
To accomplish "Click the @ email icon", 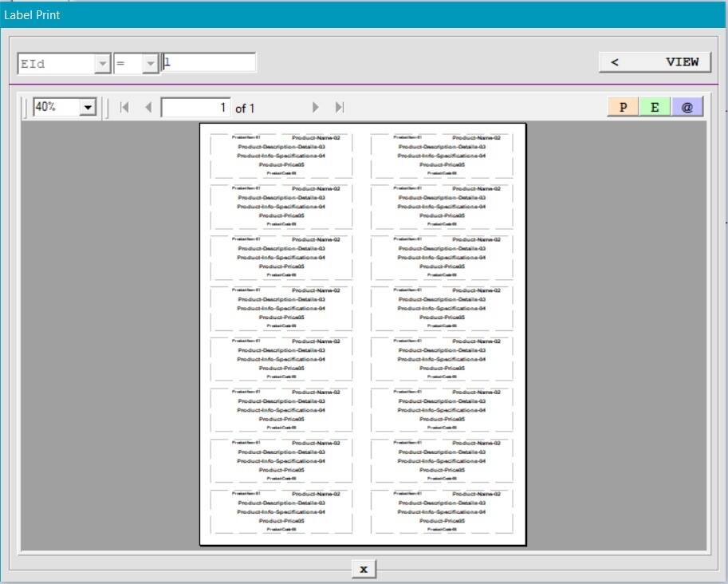I will (687, 105).
